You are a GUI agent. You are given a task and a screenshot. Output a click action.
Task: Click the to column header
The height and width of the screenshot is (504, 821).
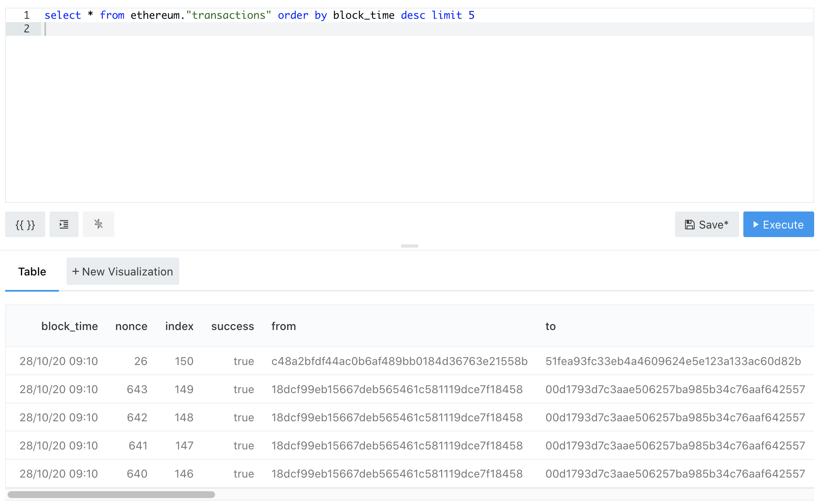click(x=550, y=326)
